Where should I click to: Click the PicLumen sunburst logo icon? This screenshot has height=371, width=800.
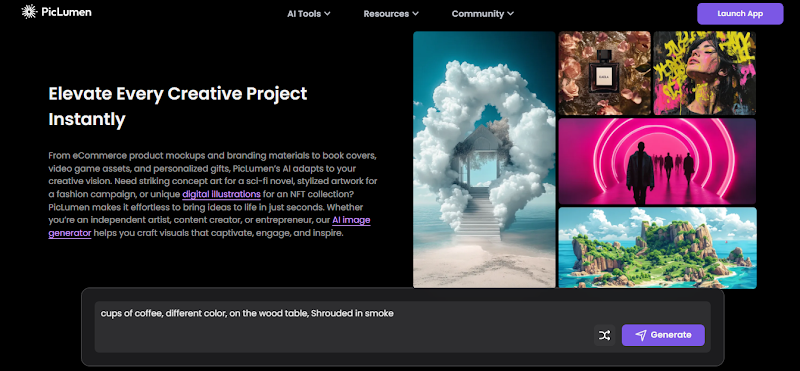pyautogui.click(x=29, y=12)
